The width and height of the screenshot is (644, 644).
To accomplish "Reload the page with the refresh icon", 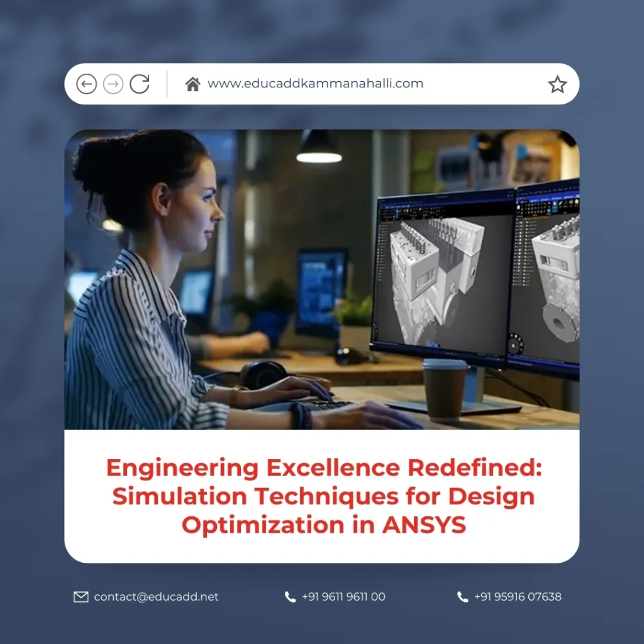I will (140, 84).
